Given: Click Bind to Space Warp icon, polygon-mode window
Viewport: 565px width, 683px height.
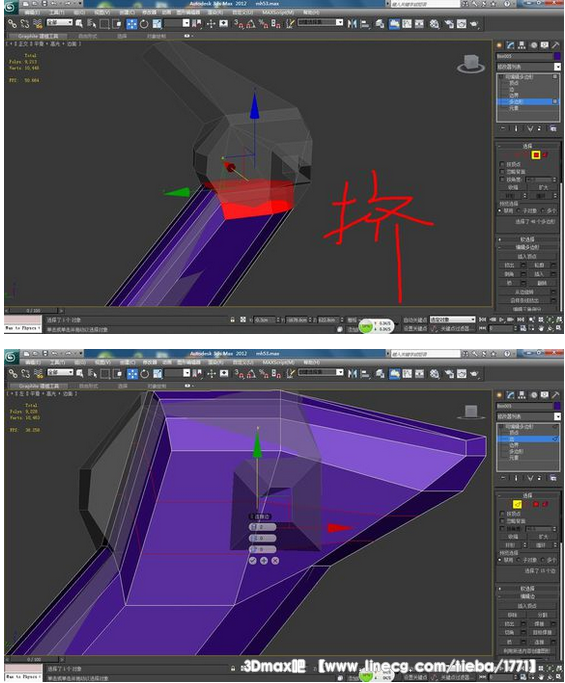Looking at the screenshot, I should pos(38,24).
